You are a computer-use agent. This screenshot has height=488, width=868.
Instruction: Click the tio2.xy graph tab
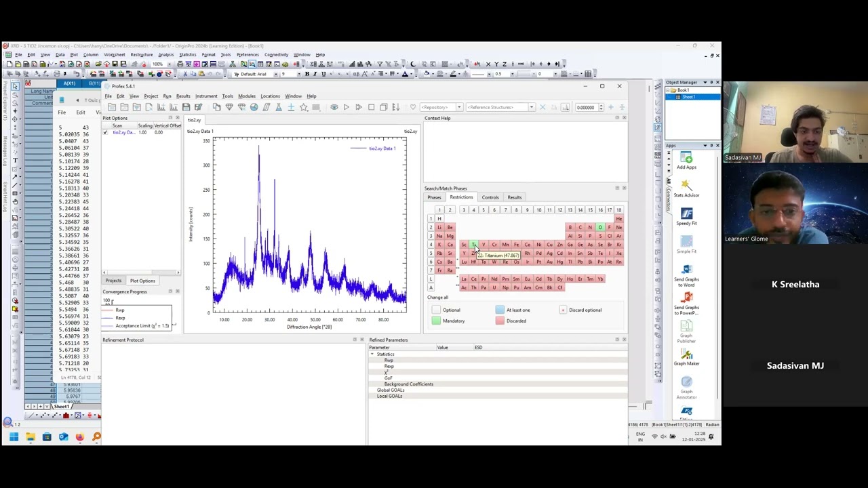(x=194, y=121)
